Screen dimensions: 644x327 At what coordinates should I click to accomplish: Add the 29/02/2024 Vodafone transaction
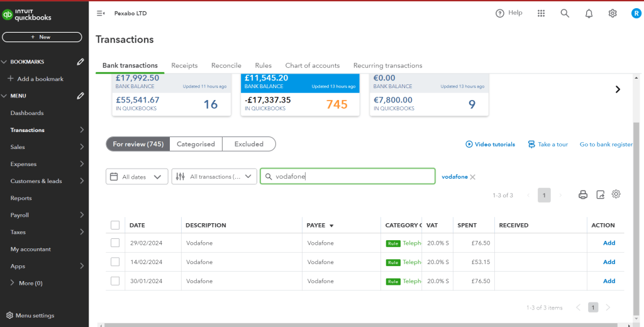(609, 243)
